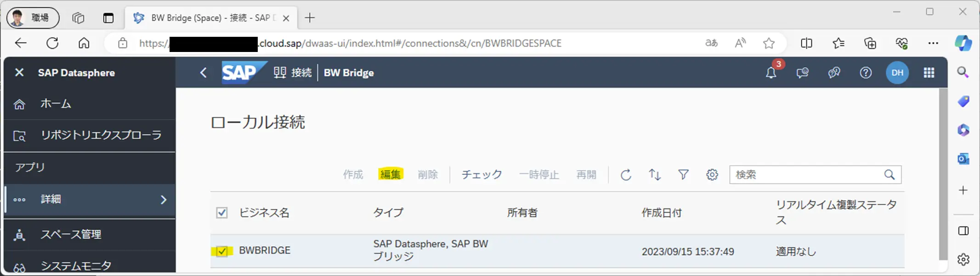Open notifications bell with 3 alerts

click(x=771, y=72)
